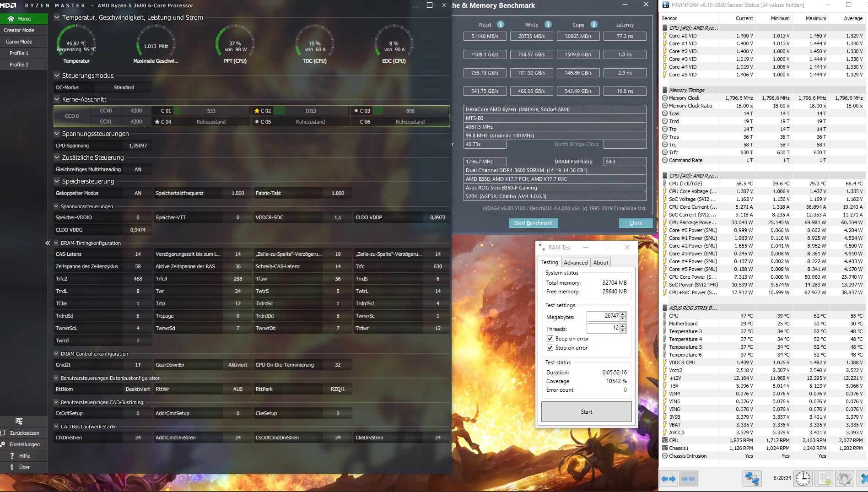Toggle the Stop on error checkbox
The image size is (868, 492).
tap(550, 348)
